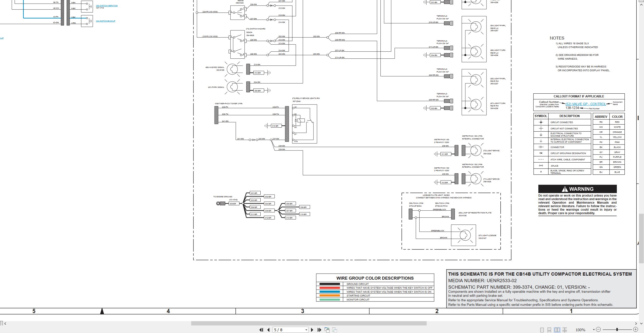
Task: Go to the first page
Action: click(261, 330)
